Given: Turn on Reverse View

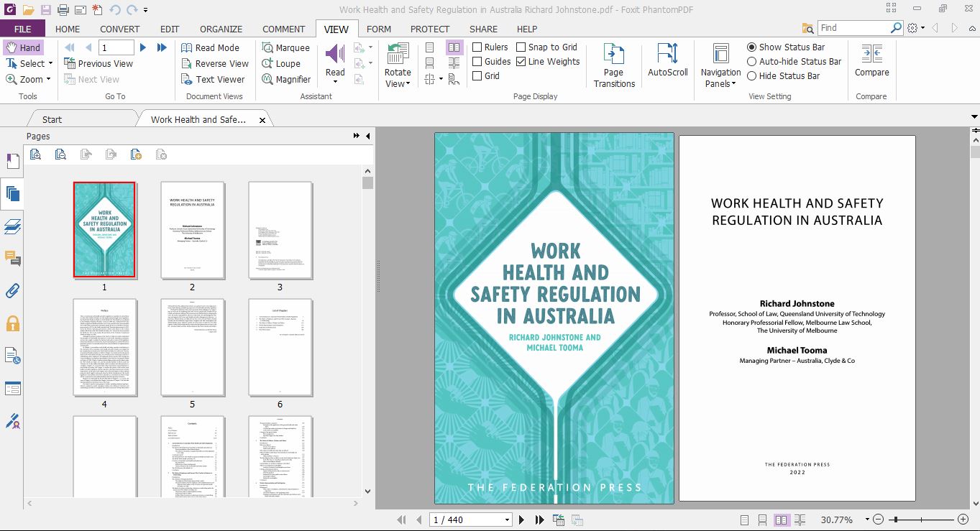Looking at the screenshot, I should tap(214, 63).
